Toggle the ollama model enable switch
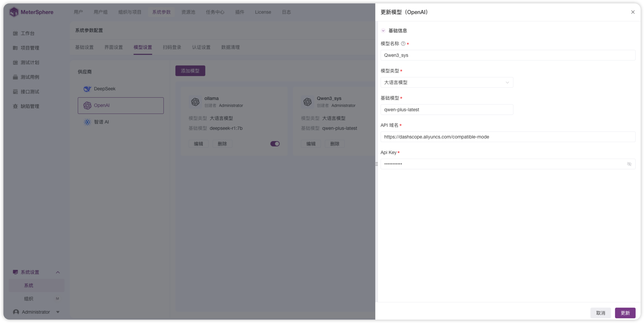The image size is (644, 323). (275, 144)
